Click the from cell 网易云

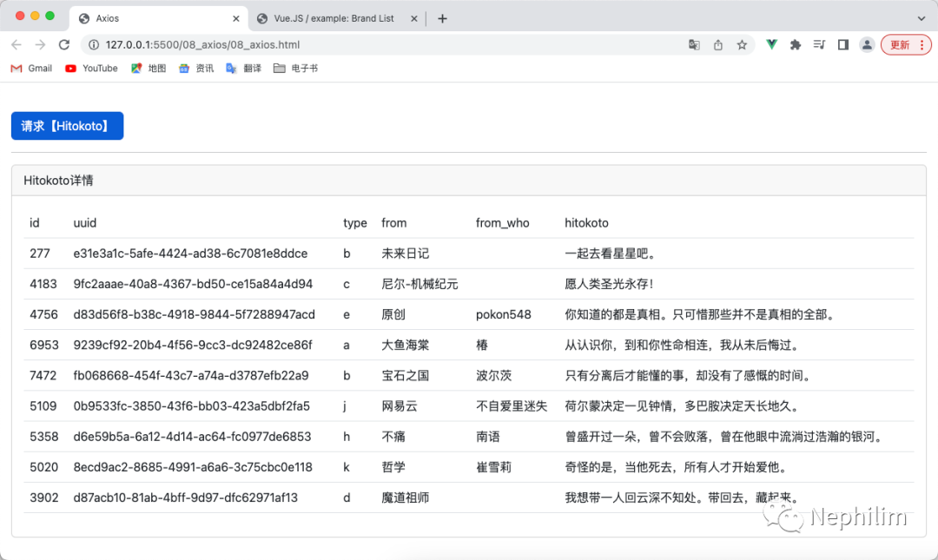click(x=399, y=406)
